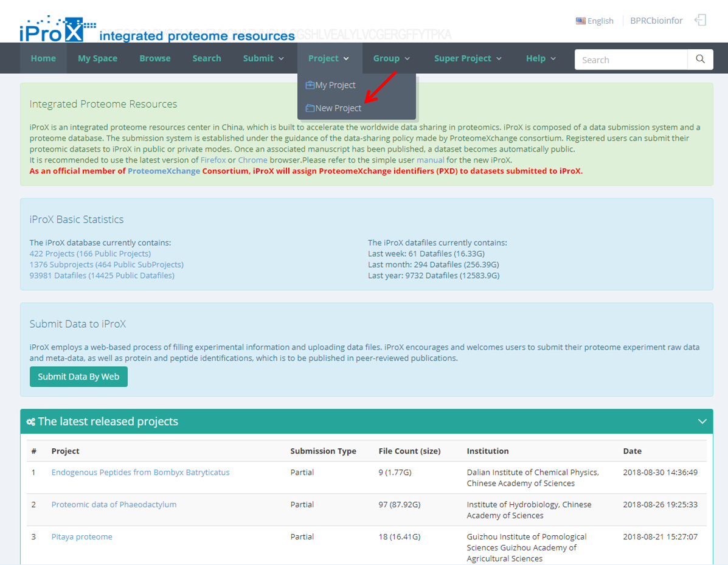Click the Date column header
This screenshot has width=728, height=565.
[x=633, y=451]
